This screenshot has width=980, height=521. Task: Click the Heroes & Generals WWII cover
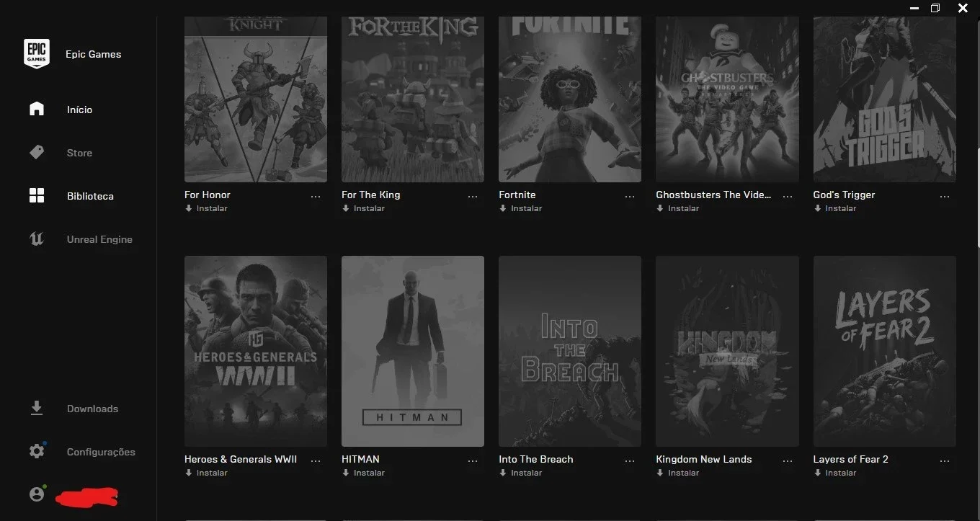(256, 351)
